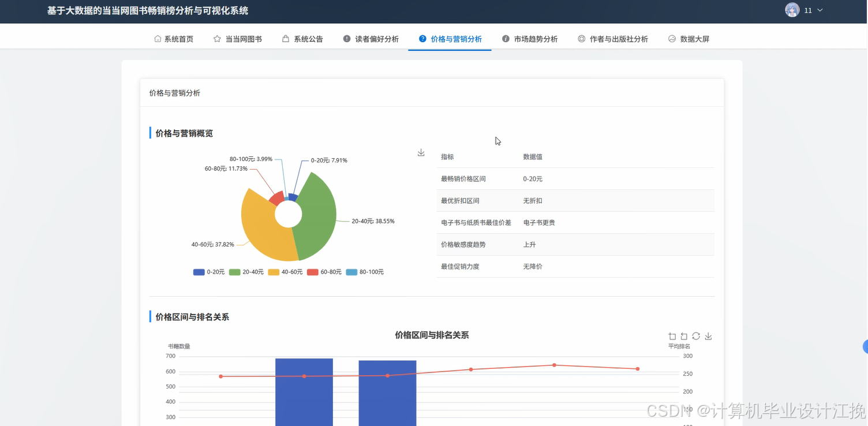Click the 40-60元: 37.82% pie label
Screen dimensions: 868x426
click(213, 245)
